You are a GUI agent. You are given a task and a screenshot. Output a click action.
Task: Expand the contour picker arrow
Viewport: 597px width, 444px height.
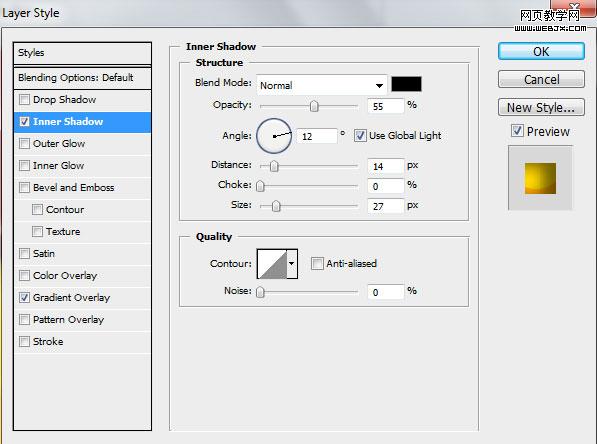292,264
